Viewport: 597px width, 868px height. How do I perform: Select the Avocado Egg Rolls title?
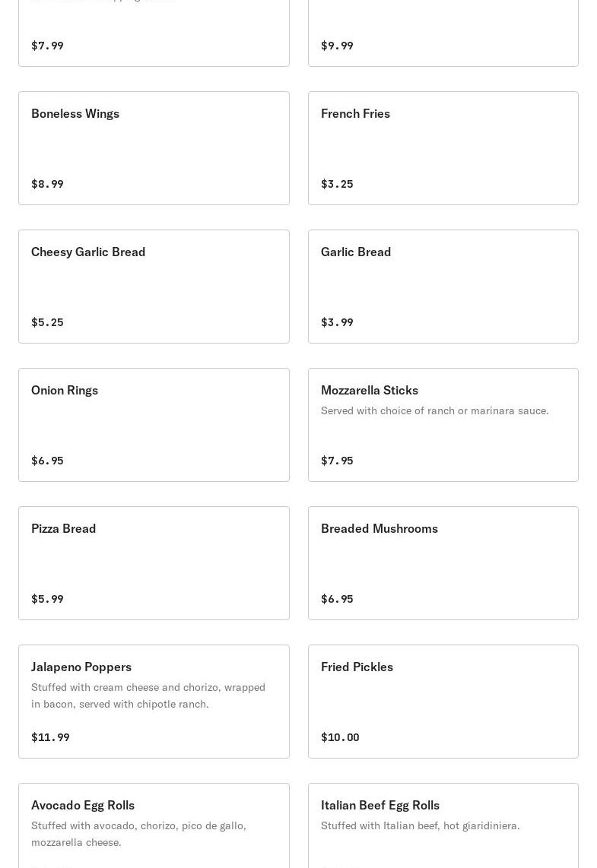[83, 805]
